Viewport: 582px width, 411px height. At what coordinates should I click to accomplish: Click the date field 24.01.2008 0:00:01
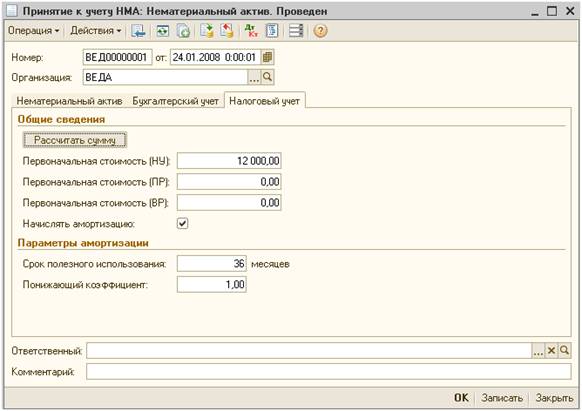pyautogui.click(x=216, y=57)
